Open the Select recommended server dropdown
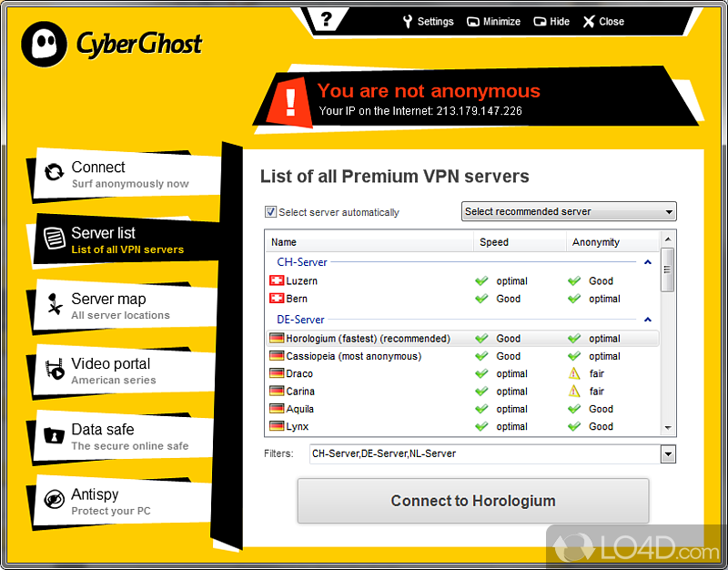The height and width of the screenshot is (570, 728). tap(569, 212)
